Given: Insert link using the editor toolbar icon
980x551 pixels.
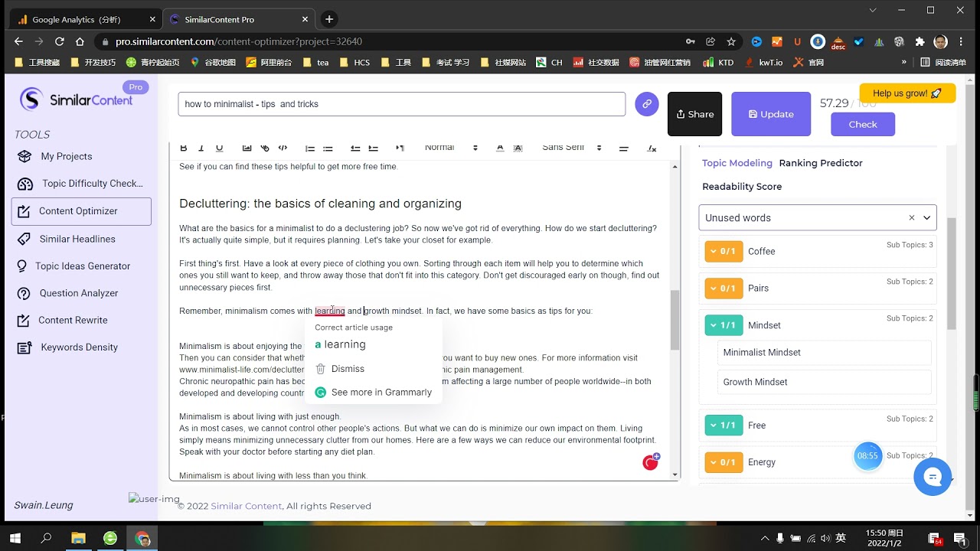Looking at the screenshot, I should (265, 148).
